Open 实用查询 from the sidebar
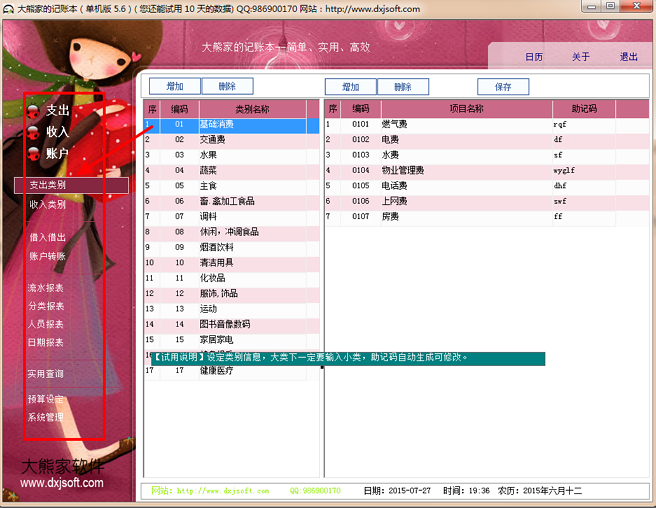The height and width of the screenshot is (508, 656). [46, 374]
